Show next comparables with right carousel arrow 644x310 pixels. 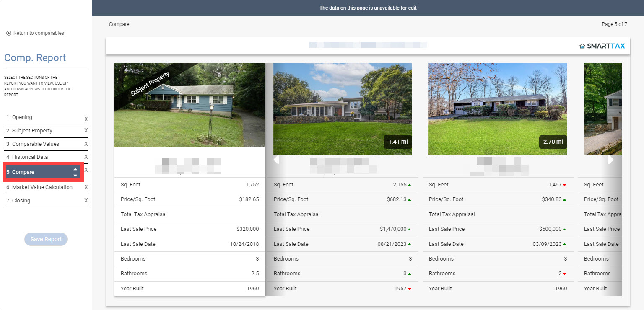click(x=611, y=160)
